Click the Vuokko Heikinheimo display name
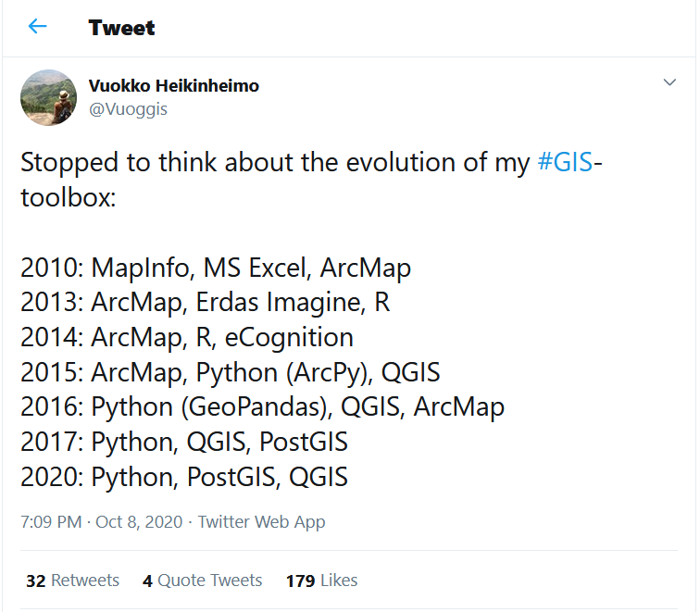Viewport: 700px width, 612px height. 174,86
